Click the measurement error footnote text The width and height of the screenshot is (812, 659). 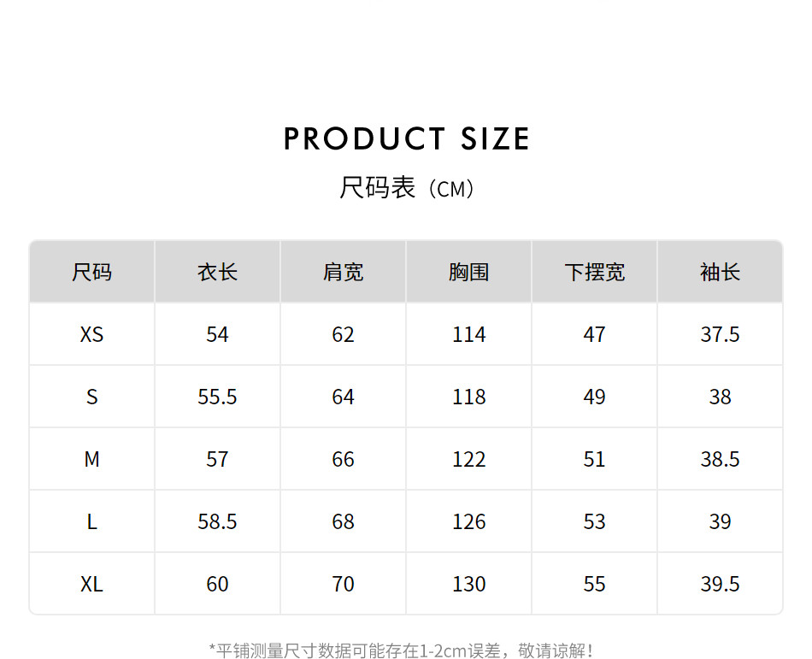click(x=401, y=650)
